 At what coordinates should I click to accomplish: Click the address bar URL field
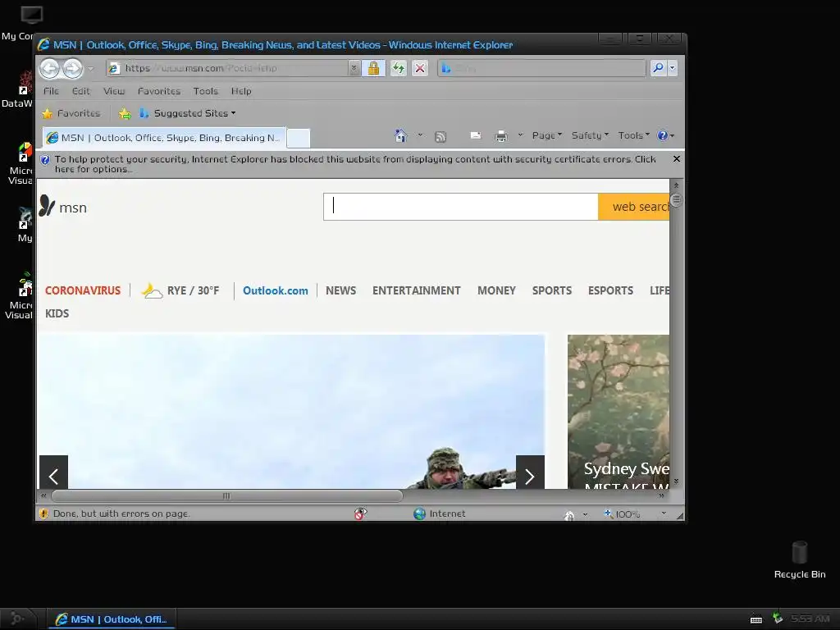[228, 68]
